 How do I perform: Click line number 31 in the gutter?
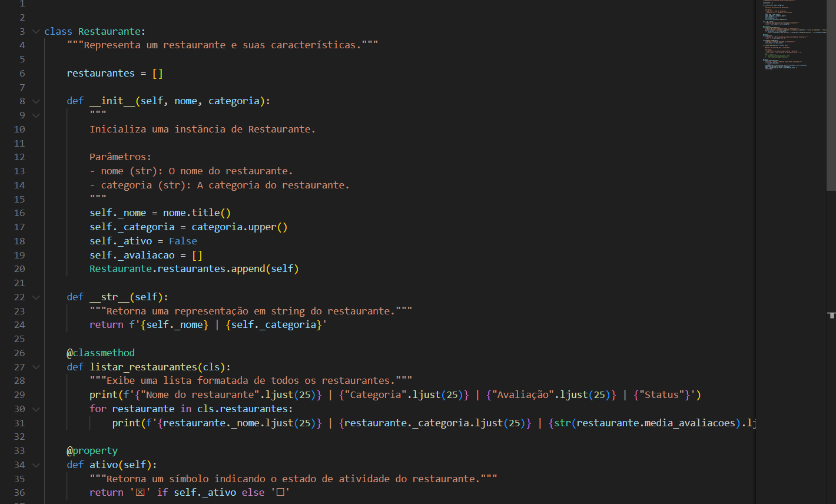(x=19, y=423)
